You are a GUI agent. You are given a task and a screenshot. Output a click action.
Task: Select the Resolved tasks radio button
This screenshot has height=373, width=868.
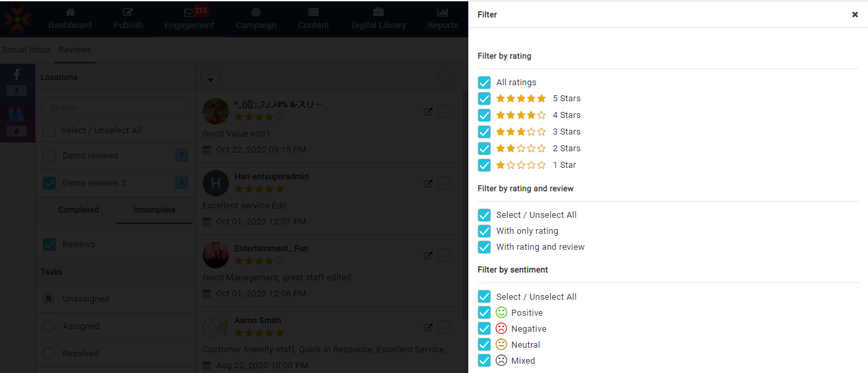[49, 354]
